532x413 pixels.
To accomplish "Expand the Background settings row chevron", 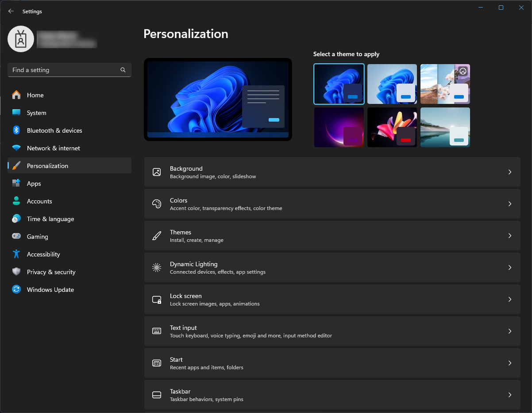I will pyautogui.click(x=509, y=172).
